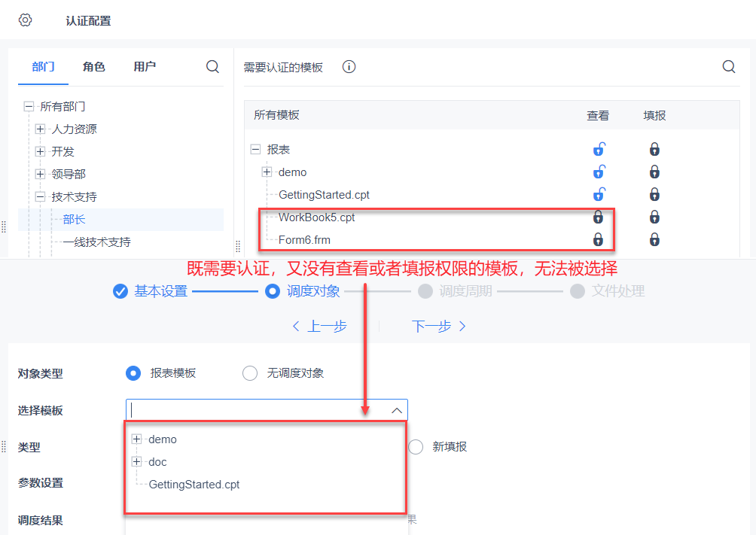Toggle view unlock icon for 报表 row

click(x=599, y=150)
